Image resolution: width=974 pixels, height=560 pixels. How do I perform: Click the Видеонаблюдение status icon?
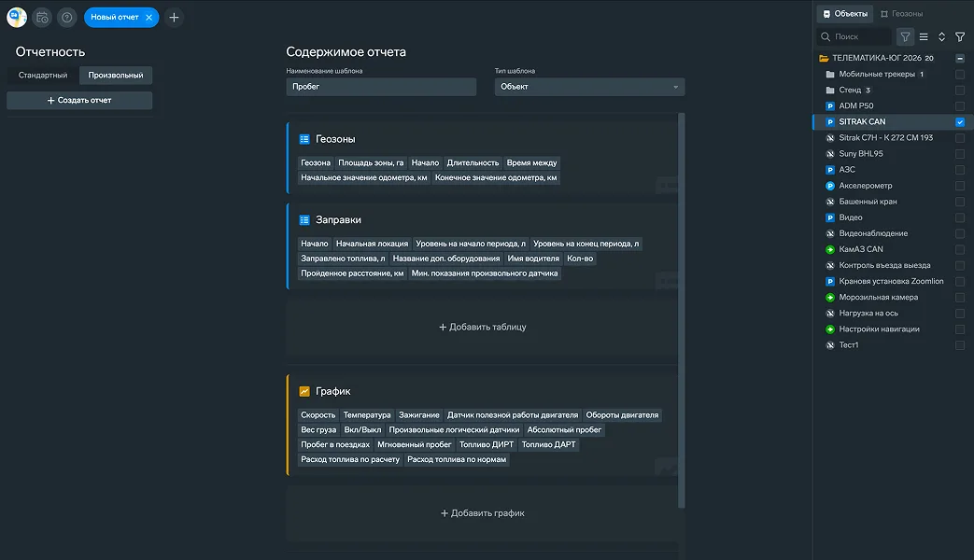[830, 233]
